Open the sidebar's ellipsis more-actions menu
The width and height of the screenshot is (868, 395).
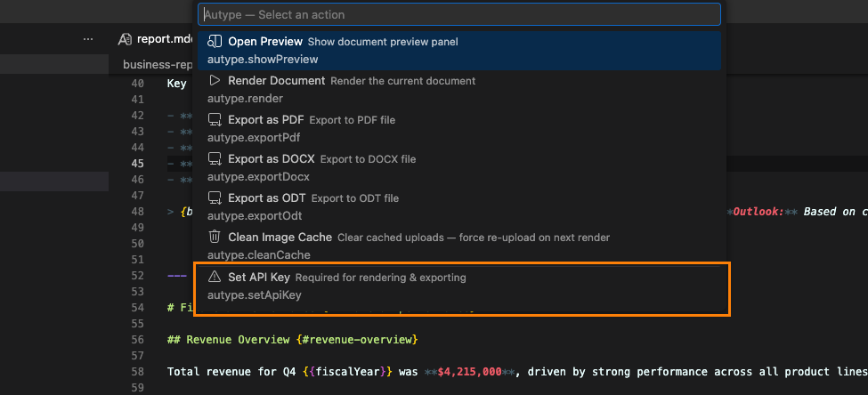point(87,39)
